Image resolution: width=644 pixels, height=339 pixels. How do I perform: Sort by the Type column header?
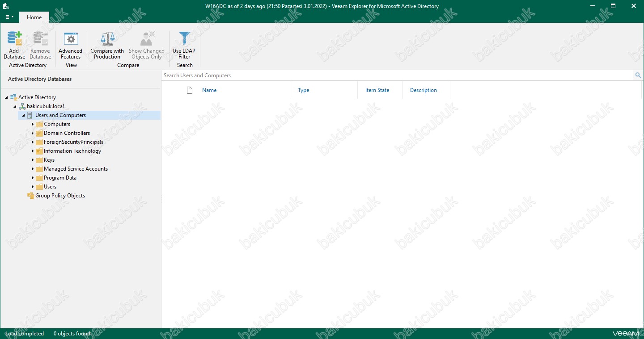(304, 90)
